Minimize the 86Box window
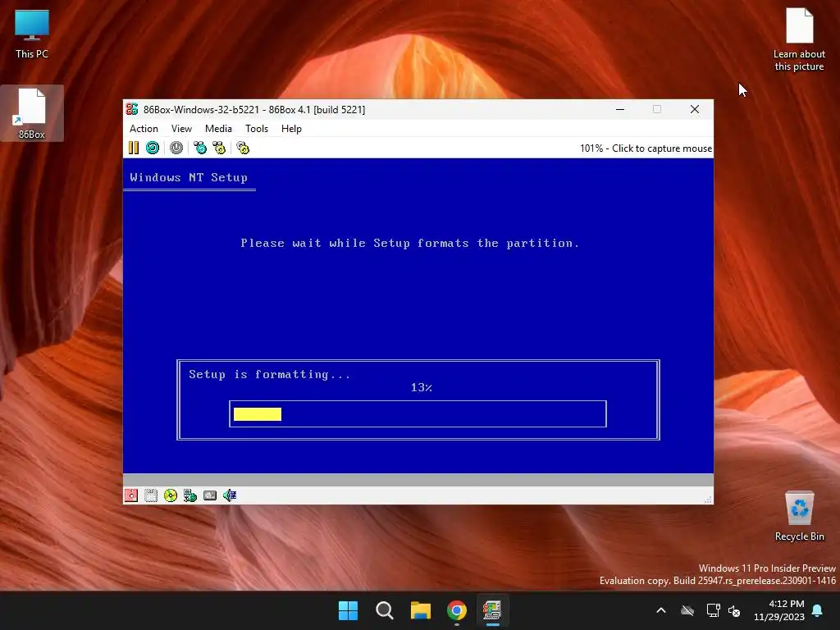Screen dimensions: 840x630 click(x=620, y=109)
